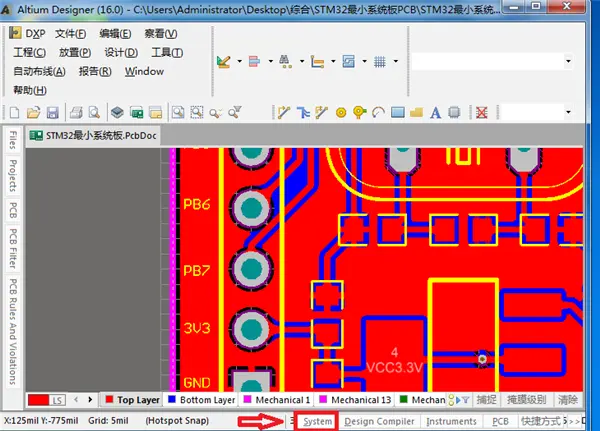Viewport: 600px width, 431px height.
Task: Select the differential pair routing tool
Action: click(303, 113)
